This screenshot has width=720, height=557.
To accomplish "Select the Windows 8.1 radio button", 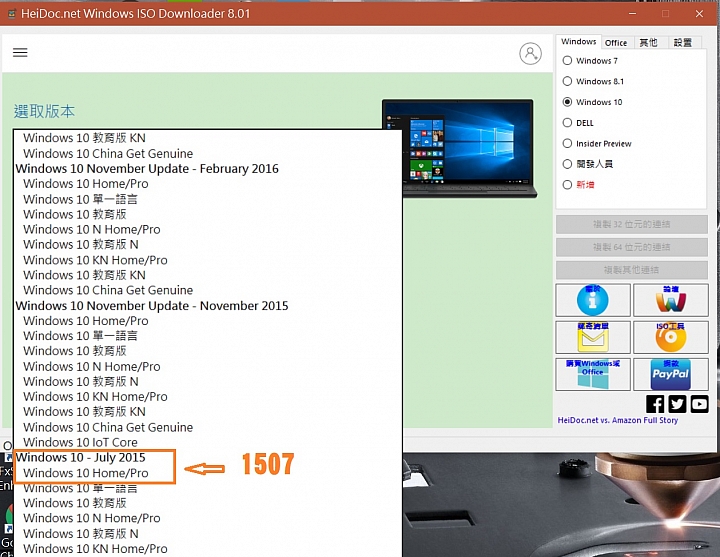I will pos(567,81).
